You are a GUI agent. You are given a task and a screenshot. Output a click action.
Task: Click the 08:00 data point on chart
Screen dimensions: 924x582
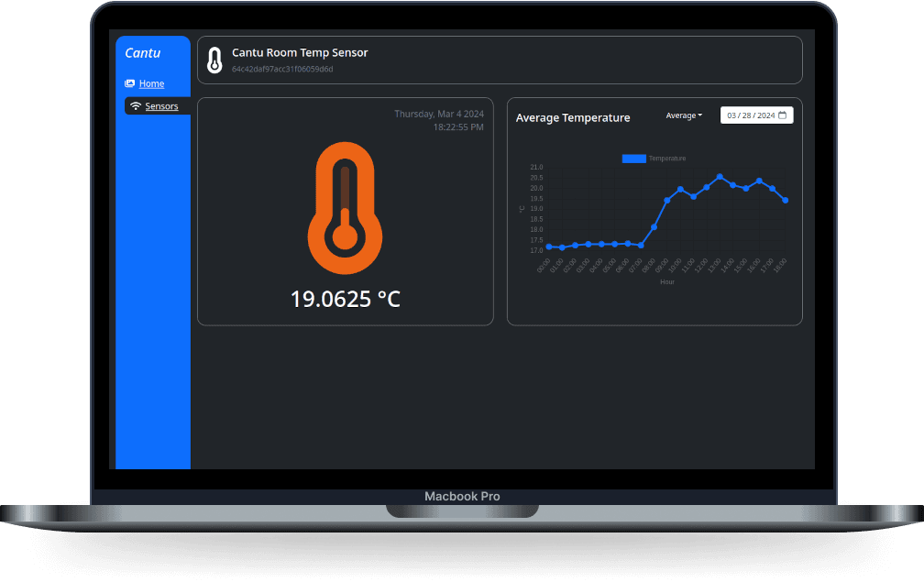tap(654, 226)
